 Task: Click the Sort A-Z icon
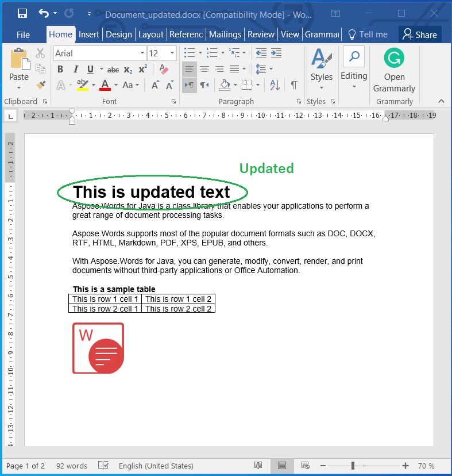[275, 85]
